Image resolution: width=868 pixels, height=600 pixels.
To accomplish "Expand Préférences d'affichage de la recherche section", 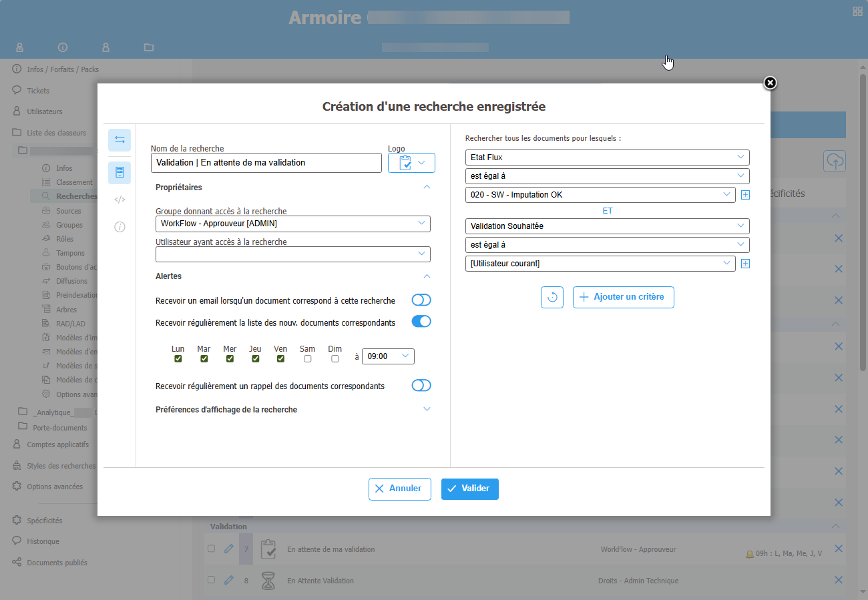I will (427, 409).
